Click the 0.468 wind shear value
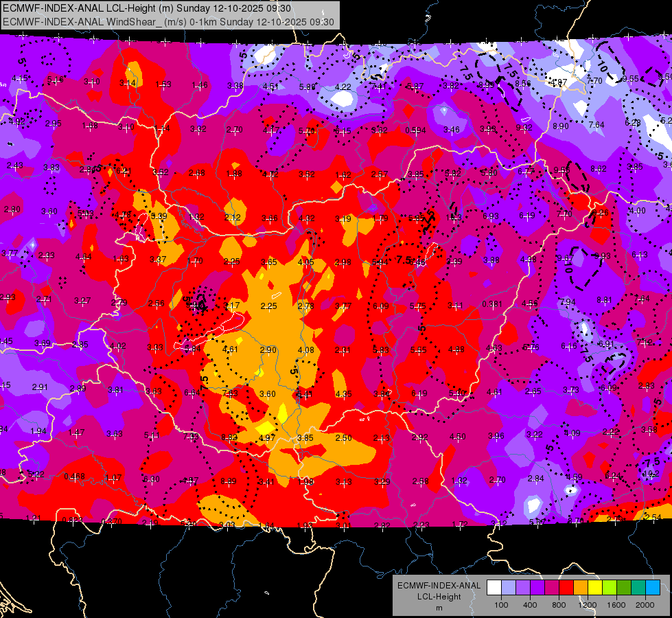The image size is (672, 618). (x=75, y=477)
